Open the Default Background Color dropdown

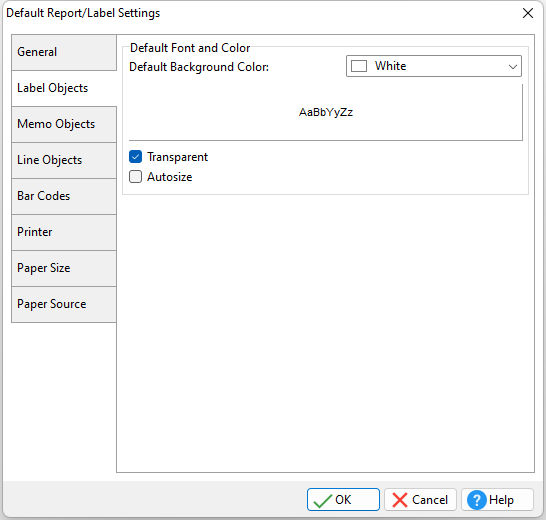(434, 66)
